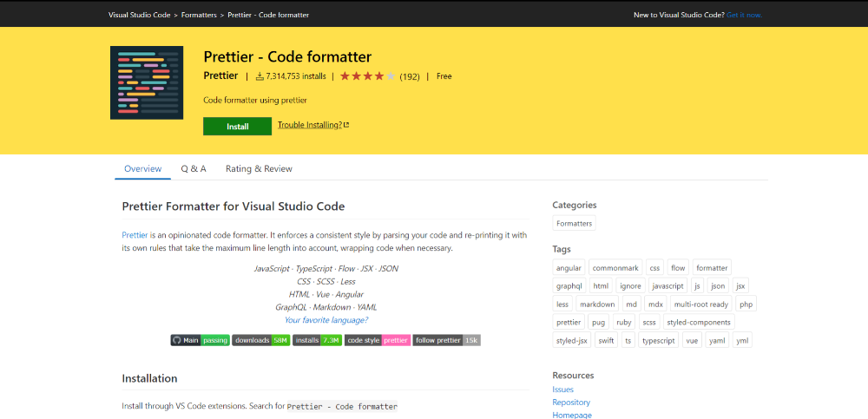Click the Get it now link

point(745,15)
